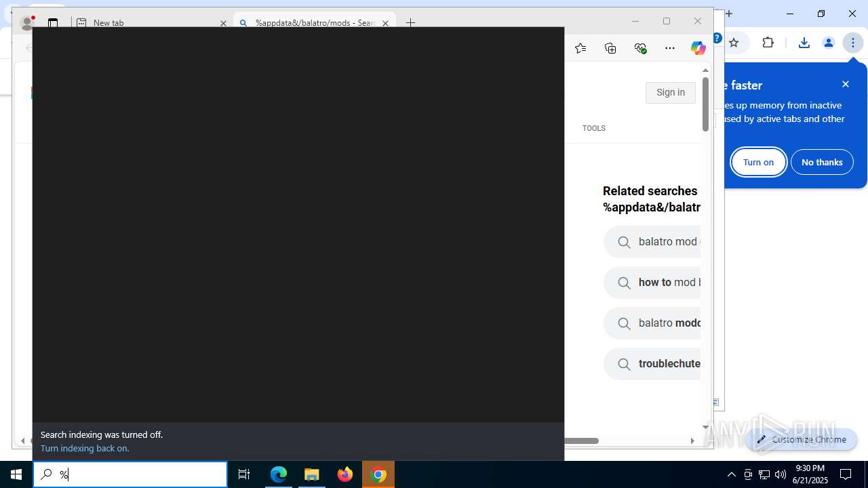
Task: Select 'balatro mod' related search
Action: pyautogui.click(x=652, y=242)
